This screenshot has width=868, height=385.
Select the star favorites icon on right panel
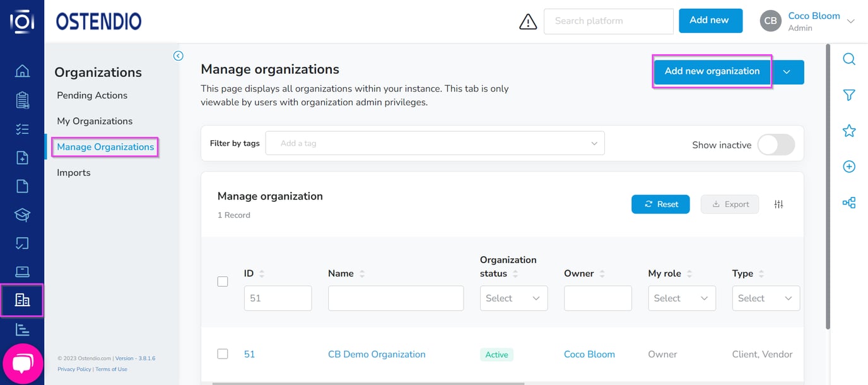(849, 131)
